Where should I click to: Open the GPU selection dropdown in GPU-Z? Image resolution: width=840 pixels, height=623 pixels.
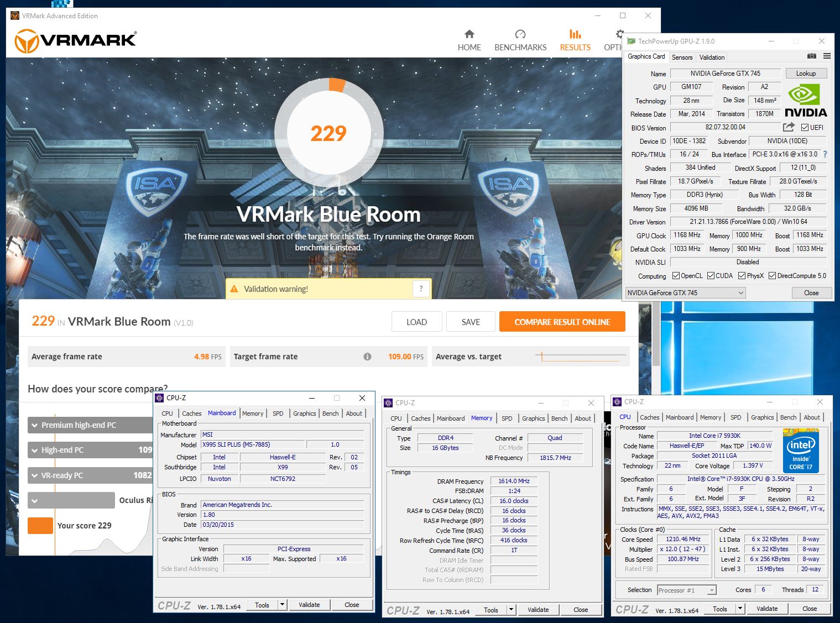click(x=686, y=292)
